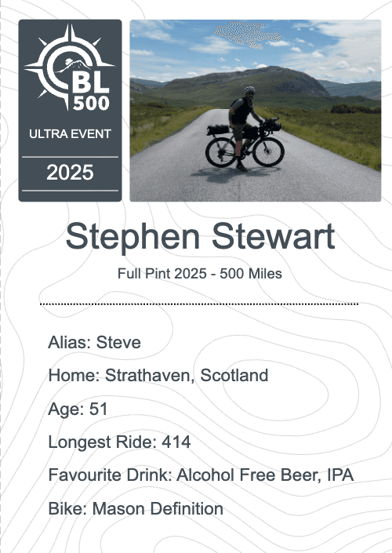Click Full Pint 2025 - 500 Miles subtitle
The image size is (392, 553).
pyautogui.click(x=199, y=273)
